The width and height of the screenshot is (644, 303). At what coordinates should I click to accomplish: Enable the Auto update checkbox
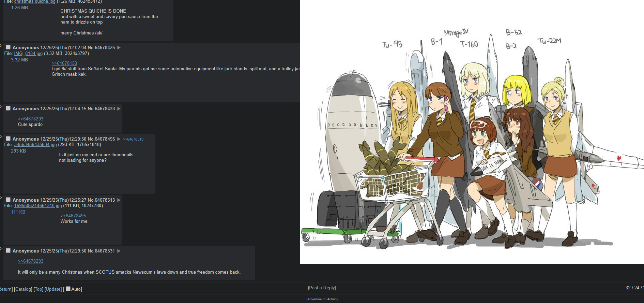[x=68, y=289]
